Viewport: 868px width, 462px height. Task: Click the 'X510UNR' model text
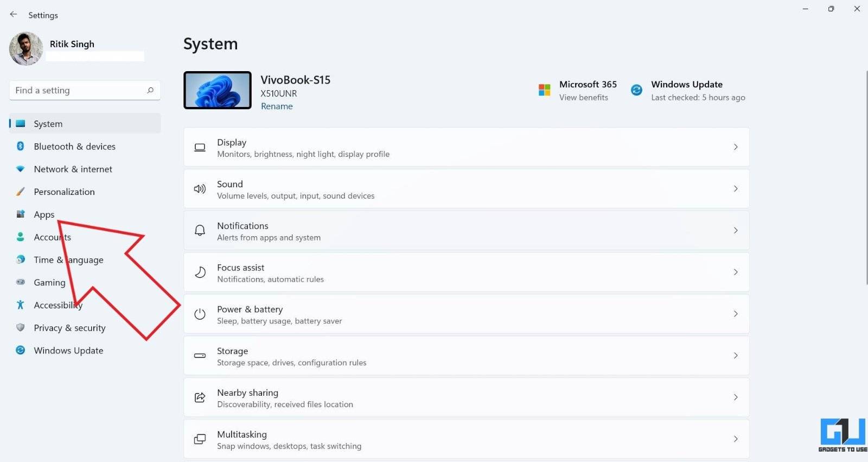279,93
